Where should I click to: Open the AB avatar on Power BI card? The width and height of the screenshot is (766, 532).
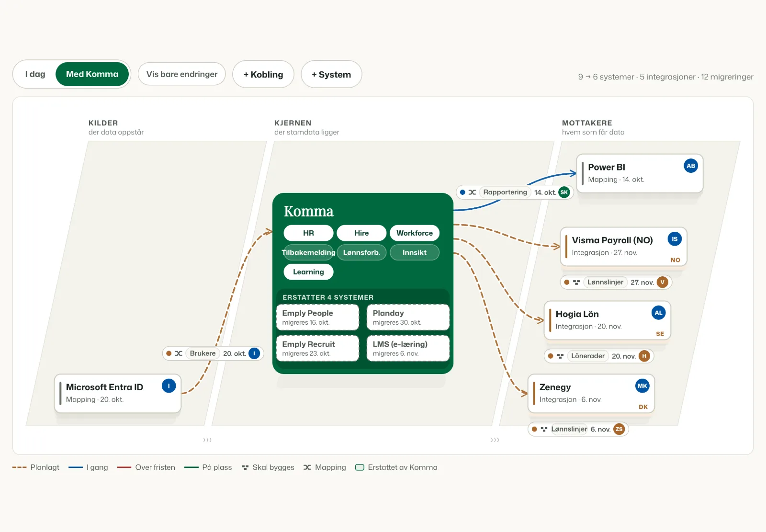[691, 166]
